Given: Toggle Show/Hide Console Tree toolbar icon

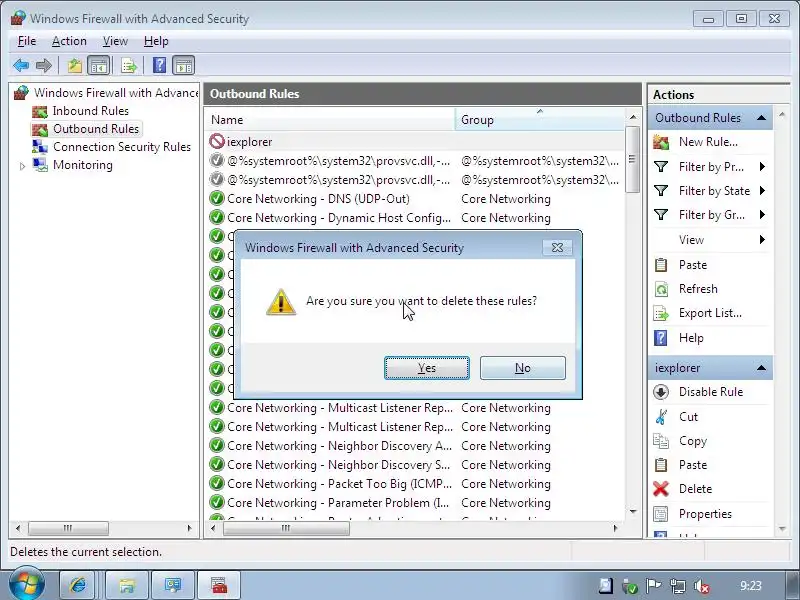Looking at the screenshot, I should [x=98, y=65].
